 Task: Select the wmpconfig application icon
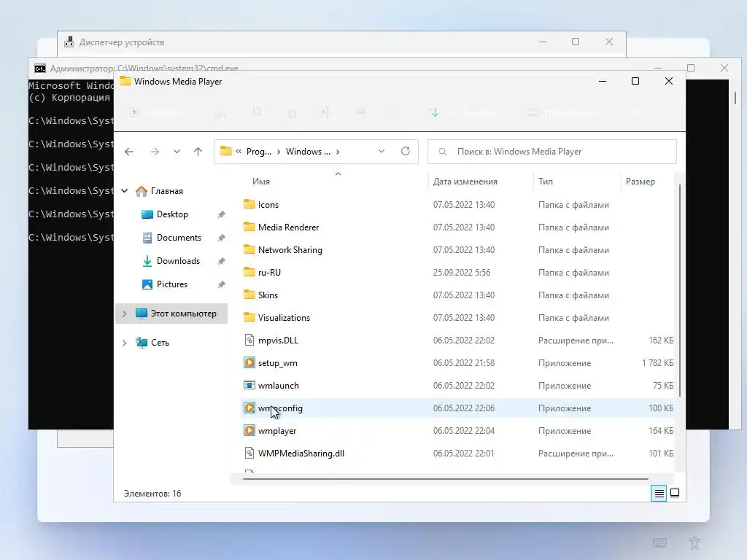[249, 408]
